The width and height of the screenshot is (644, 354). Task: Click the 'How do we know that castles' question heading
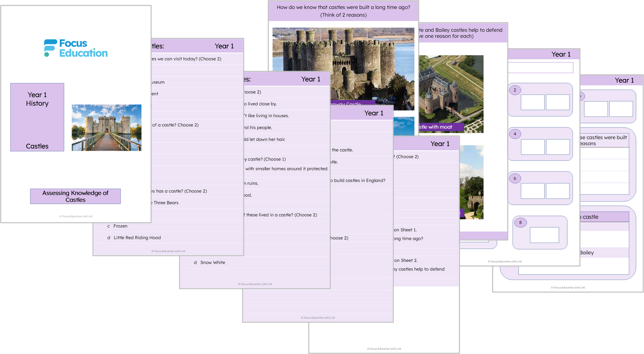click(344, 11)
